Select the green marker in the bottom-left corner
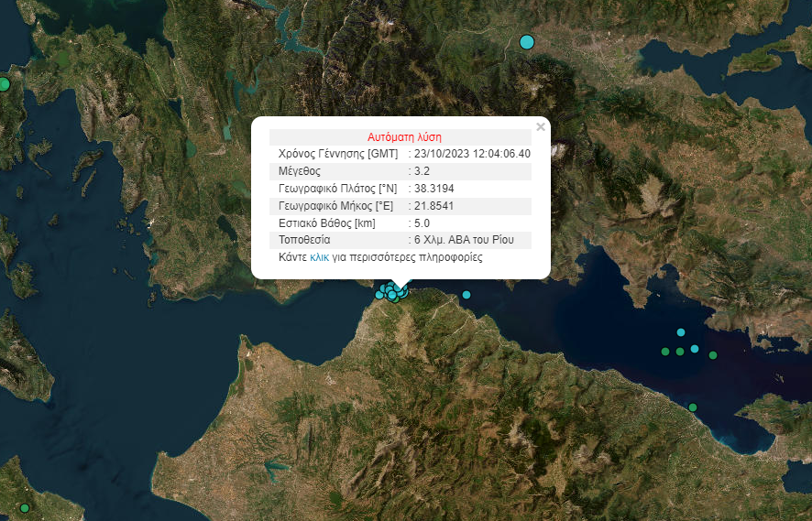 [x=25, y=507]
